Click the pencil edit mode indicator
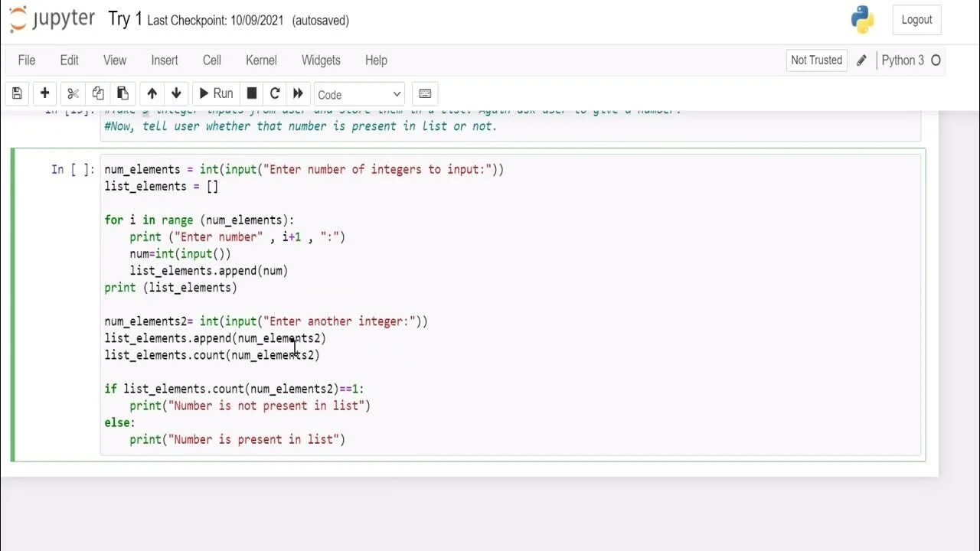This screenshot has width=980, height=551. (861, 60)
